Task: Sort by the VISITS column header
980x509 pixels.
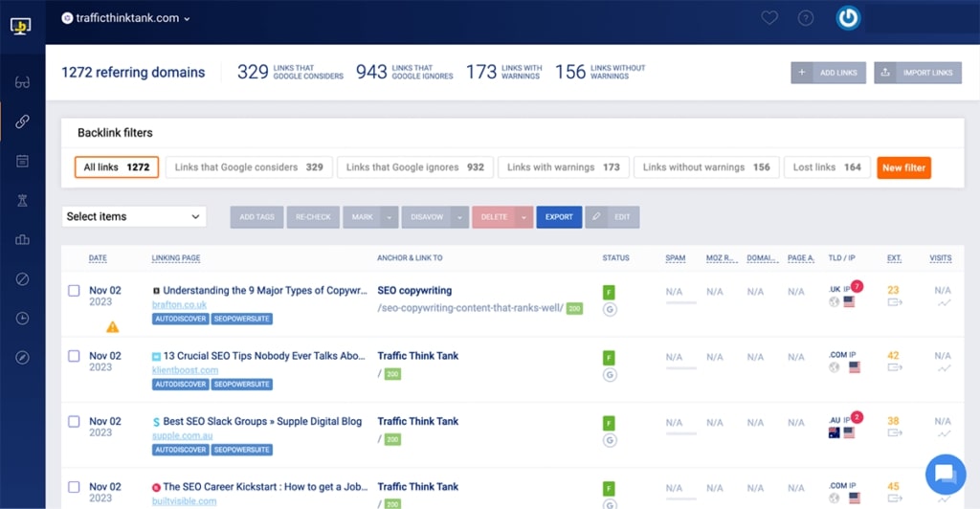Action: point(941,258)
